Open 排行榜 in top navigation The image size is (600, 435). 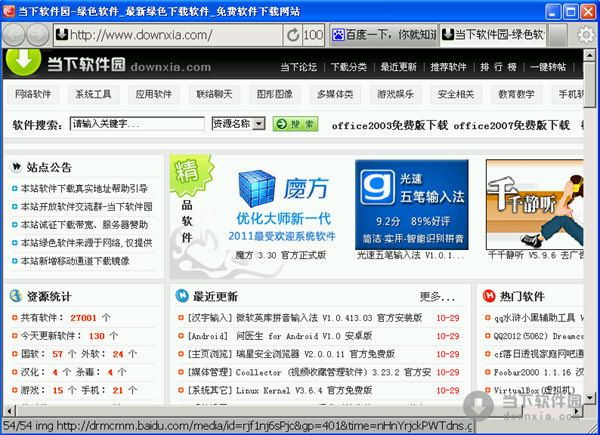[498, 67]
